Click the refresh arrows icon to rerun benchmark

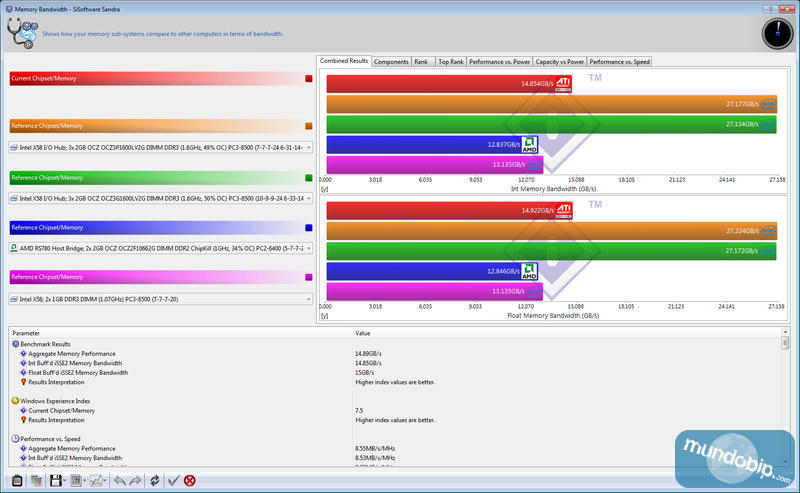click(x=155, y=480)
